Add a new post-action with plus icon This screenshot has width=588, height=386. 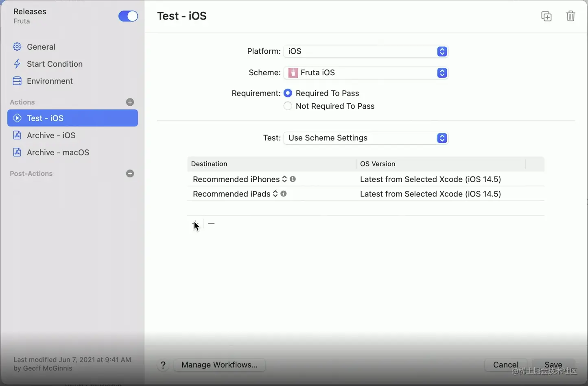[x=130, y=174]
